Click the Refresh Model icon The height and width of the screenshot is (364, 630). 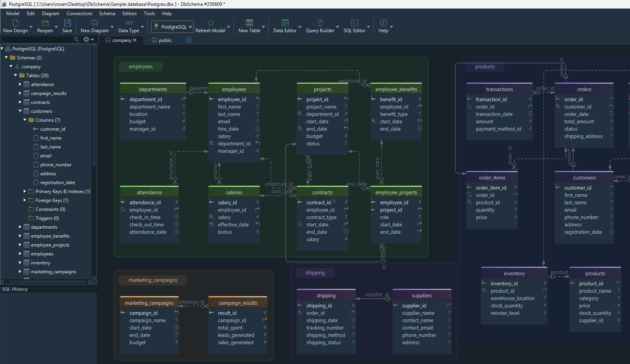pyautogui.click(x=210, y=23)
